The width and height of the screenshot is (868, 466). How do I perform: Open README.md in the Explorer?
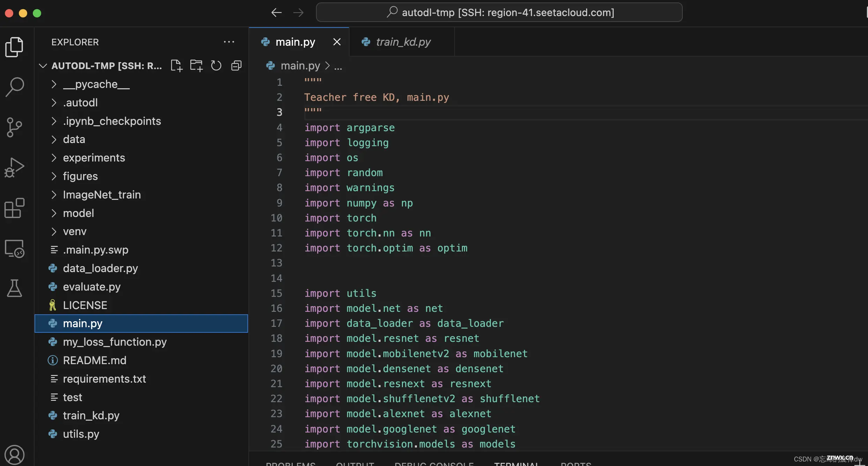141,360
